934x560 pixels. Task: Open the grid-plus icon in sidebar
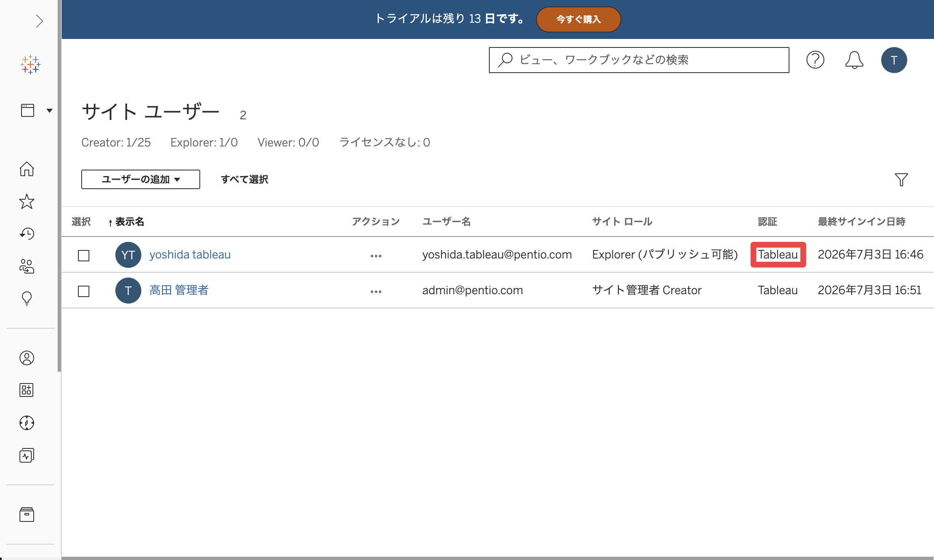click(27, 390)
